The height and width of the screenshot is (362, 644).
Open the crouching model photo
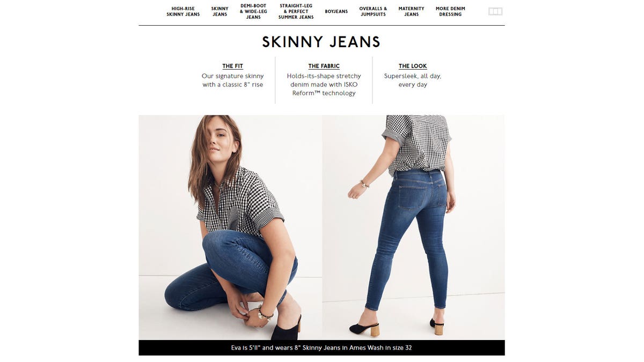(230, 227)
